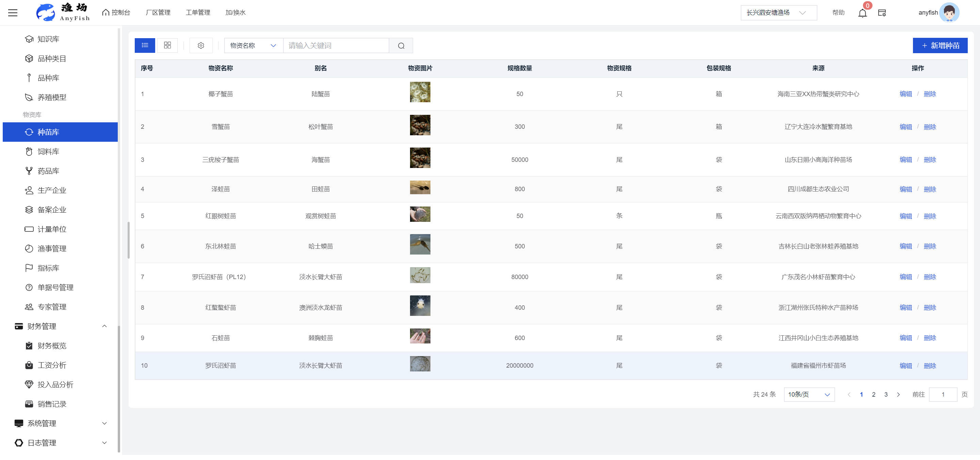Open the notification bell icon
This screenshot has width=980, height=460.
(x=862, y=13)
